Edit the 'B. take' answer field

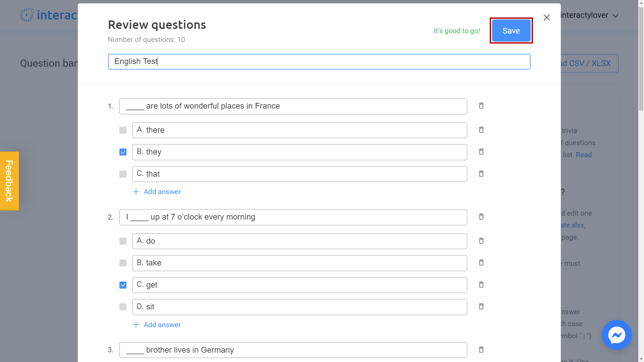300,263
